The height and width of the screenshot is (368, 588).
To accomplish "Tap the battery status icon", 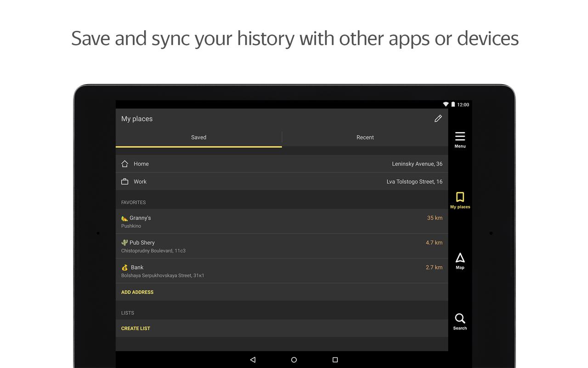I will [453, 104].
